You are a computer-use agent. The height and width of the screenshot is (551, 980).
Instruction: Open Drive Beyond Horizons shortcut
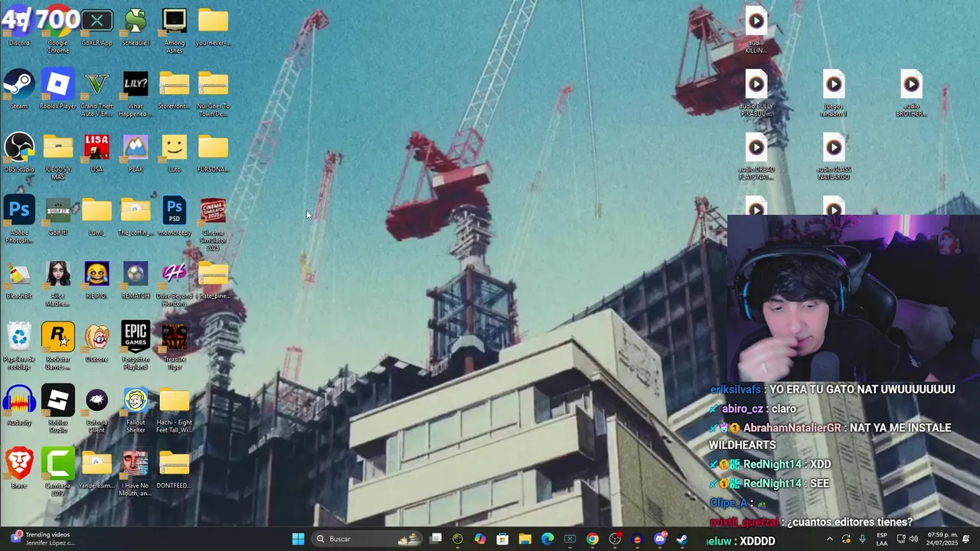point(175,283)
